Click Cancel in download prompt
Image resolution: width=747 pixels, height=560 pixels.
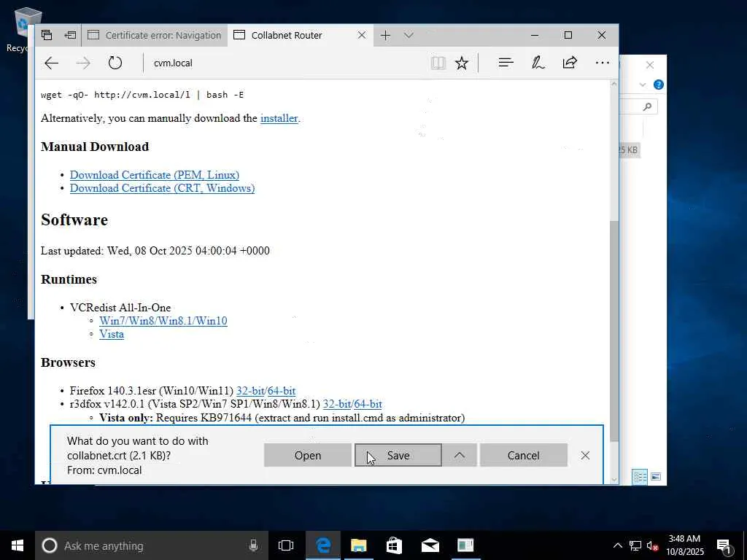coord(524,455)
